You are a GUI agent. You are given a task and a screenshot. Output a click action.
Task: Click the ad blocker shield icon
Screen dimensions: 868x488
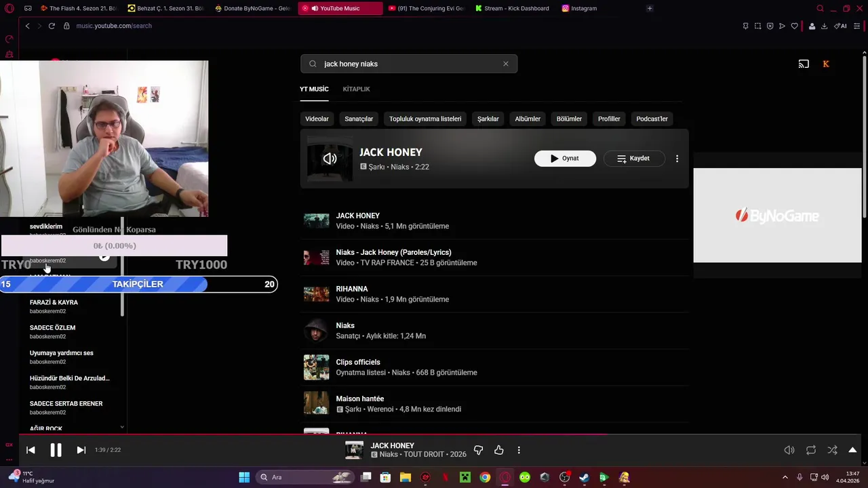tap(770, 26)
